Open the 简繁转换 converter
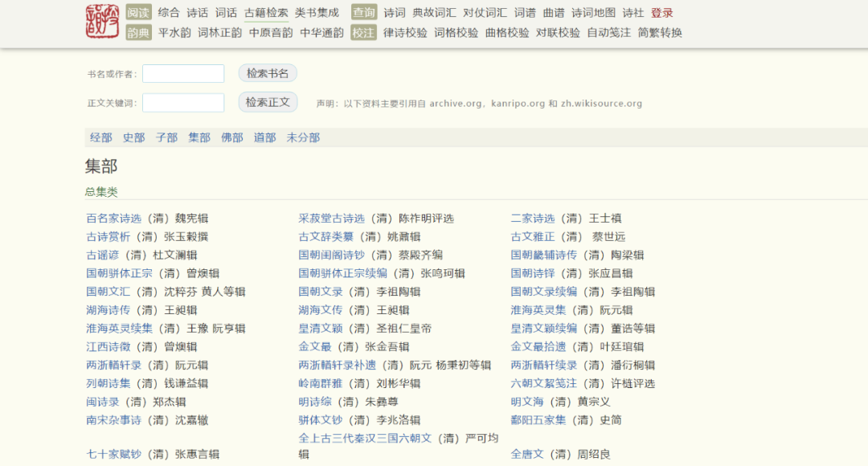The width and height of the screenshot is (868, 466). [x=660, y=33]
